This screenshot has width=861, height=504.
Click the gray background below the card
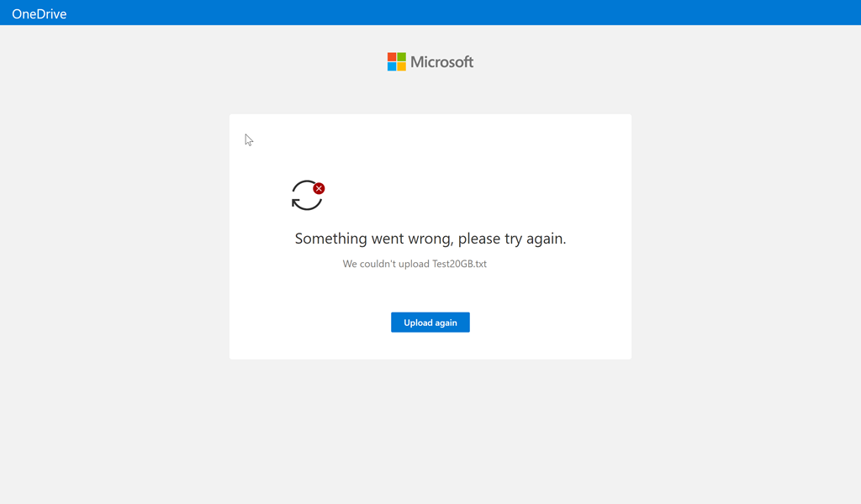[x=430, y=428]
